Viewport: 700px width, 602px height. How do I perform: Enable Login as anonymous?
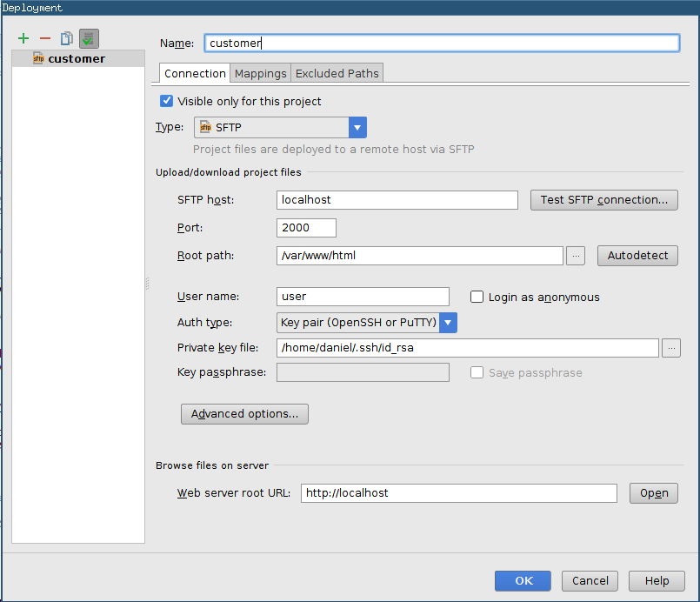[477, 296]
